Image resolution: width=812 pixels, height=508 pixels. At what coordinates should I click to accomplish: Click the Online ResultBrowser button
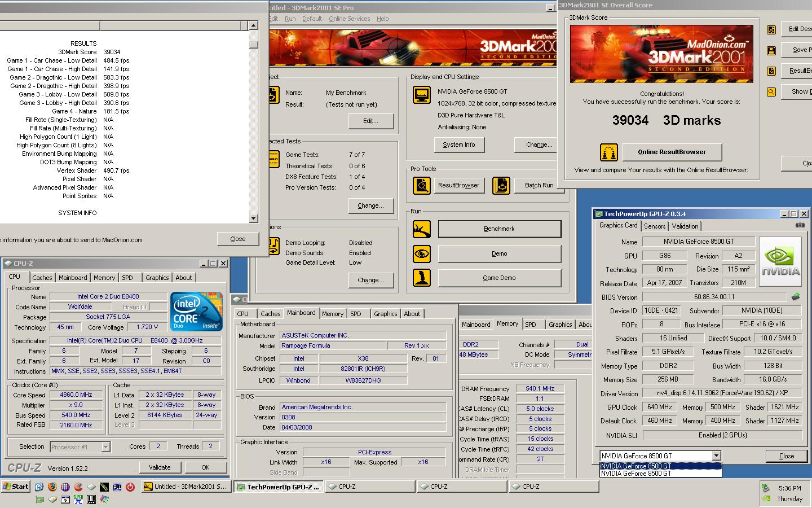(x=672, y=152)
